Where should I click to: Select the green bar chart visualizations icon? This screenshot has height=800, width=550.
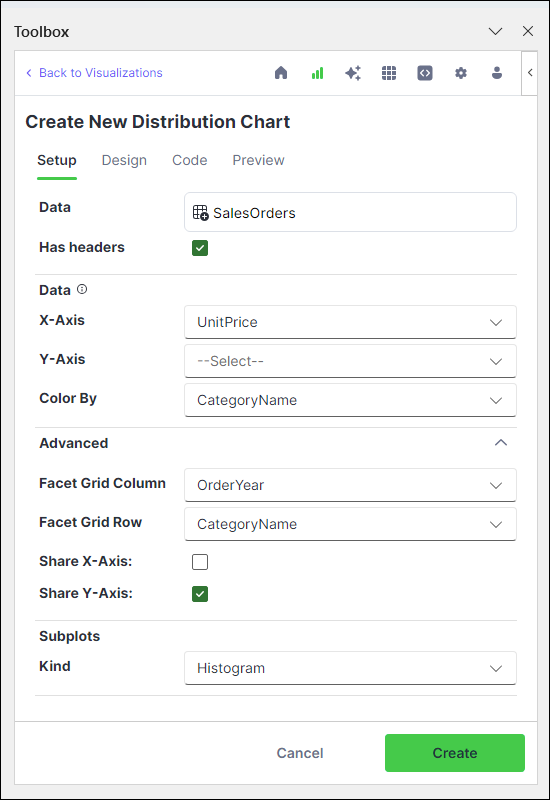click(317, 73)
